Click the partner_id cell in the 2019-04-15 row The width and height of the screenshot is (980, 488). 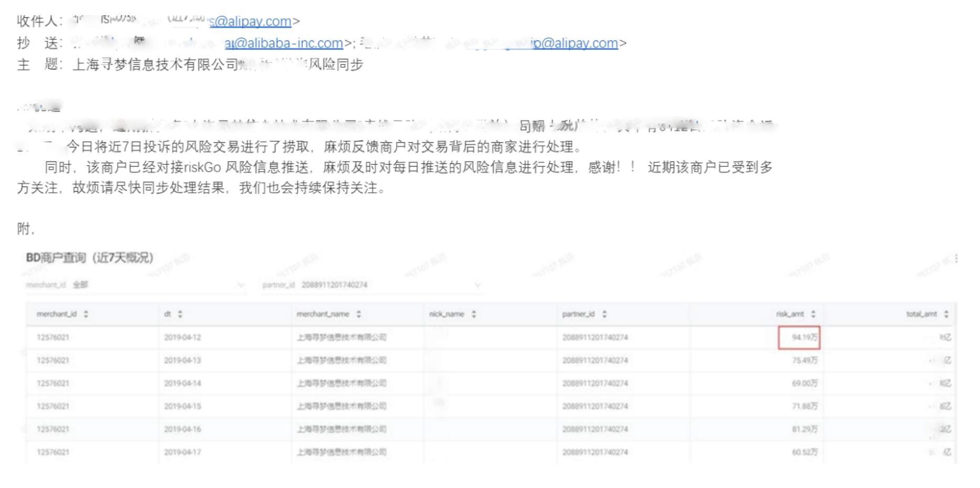(595, 406)
